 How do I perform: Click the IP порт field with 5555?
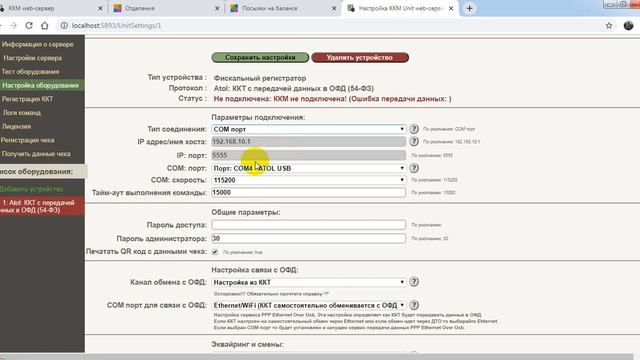pos(309,155)
